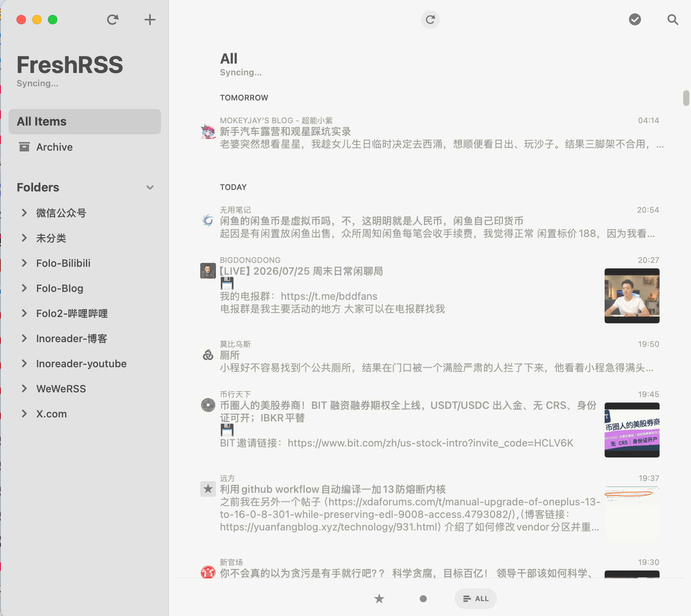Click BIGDONGDONG feed avatar
The image size is (691, 616).
(x=208, y=271)
